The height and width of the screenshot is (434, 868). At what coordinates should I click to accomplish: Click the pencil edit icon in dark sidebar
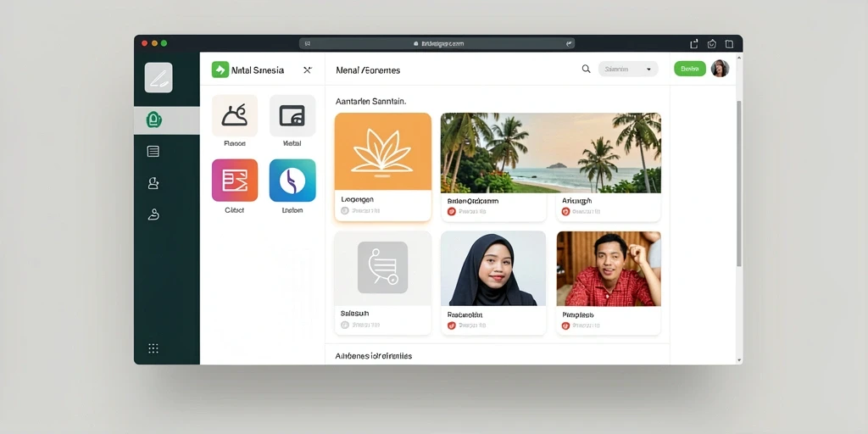click(159, 77)
